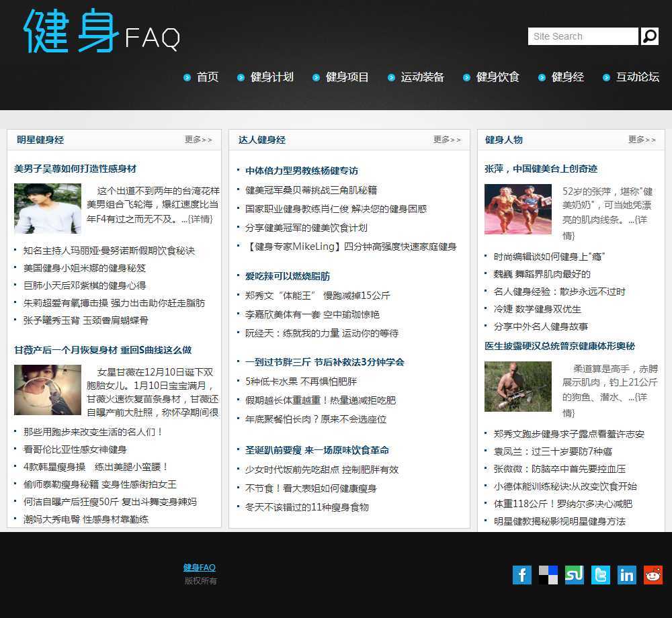Read 爱吃辣可以燃烧脂肪 article
This screenshot has height=618, width=672.
tap(287, 276)
